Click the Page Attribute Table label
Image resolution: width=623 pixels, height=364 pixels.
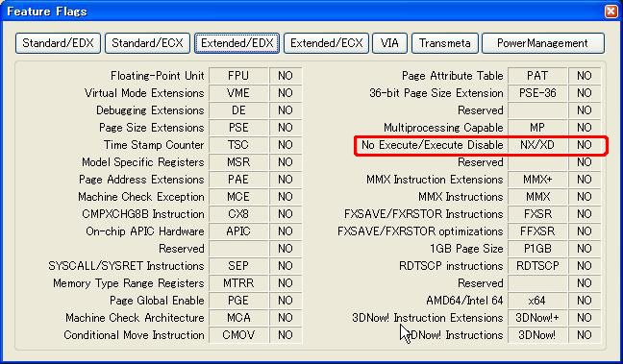click(x=453, y=76)
